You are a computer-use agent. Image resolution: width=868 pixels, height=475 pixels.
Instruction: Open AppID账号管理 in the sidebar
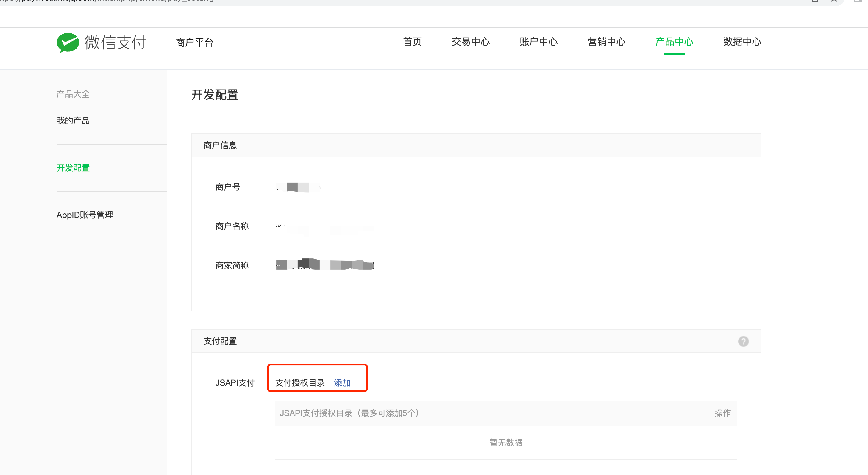click(x=85, y=215)
